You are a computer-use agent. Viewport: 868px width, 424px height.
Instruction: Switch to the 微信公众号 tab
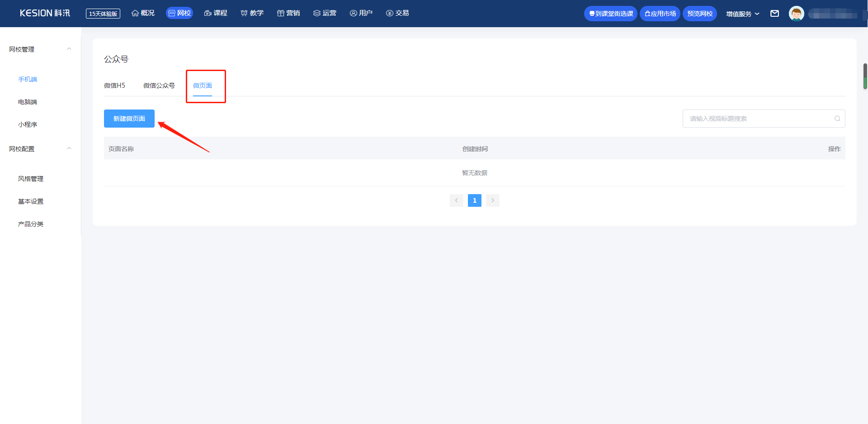coord(159,86)
